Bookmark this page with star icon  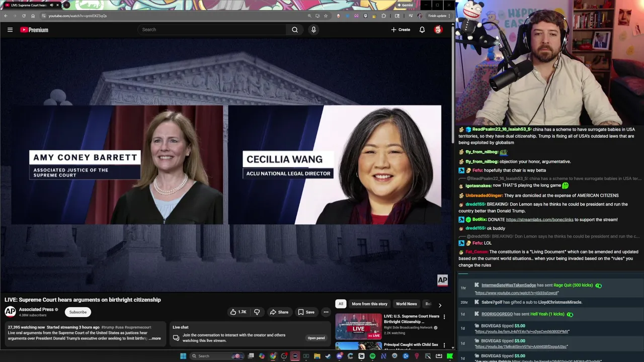(x=326, y=16)
